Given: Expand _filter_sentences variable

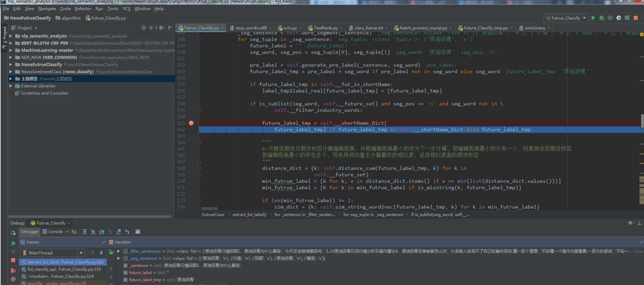Looking at the screenshot, I should click(x=118, y=251).
